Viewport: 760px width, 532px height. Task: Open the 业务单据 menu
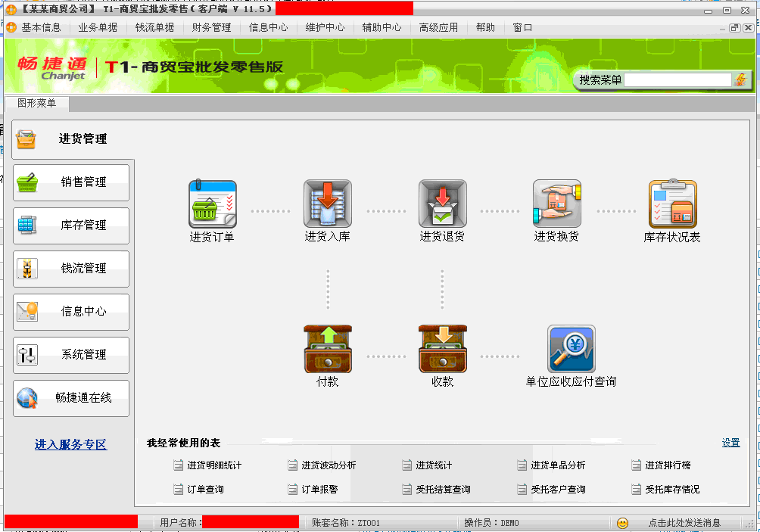pyautogui.click(x=98, y=27)
